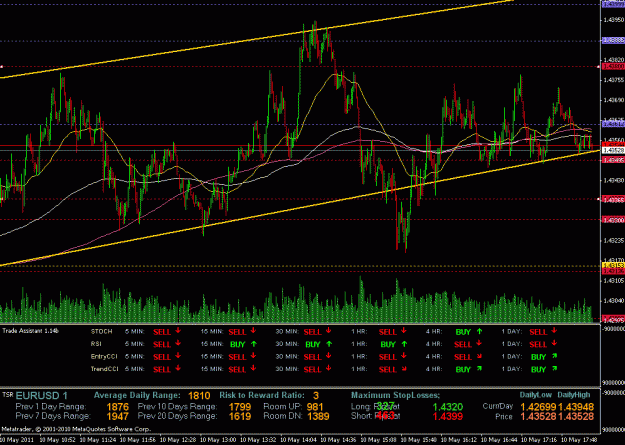625x445 pixels.
Task: Click the STOCH 30 MIN down arrow
Action: (x=328, y=331)
